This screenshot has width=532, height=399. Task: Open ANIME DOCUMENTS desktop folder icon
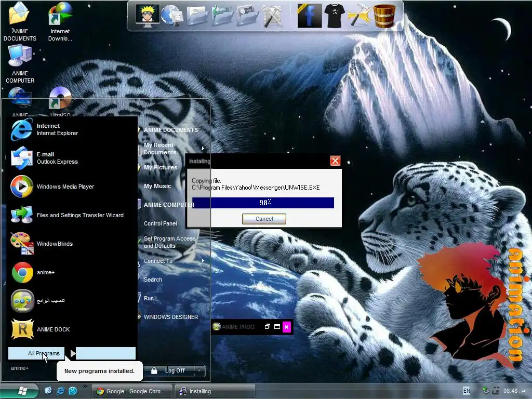(x=20, y=22)
